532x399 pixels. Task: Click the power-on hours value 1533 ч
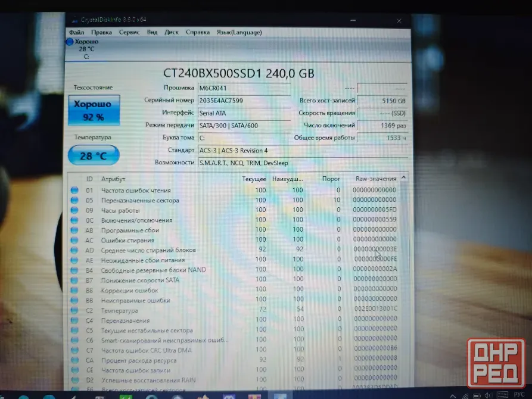tap(382, 138)
